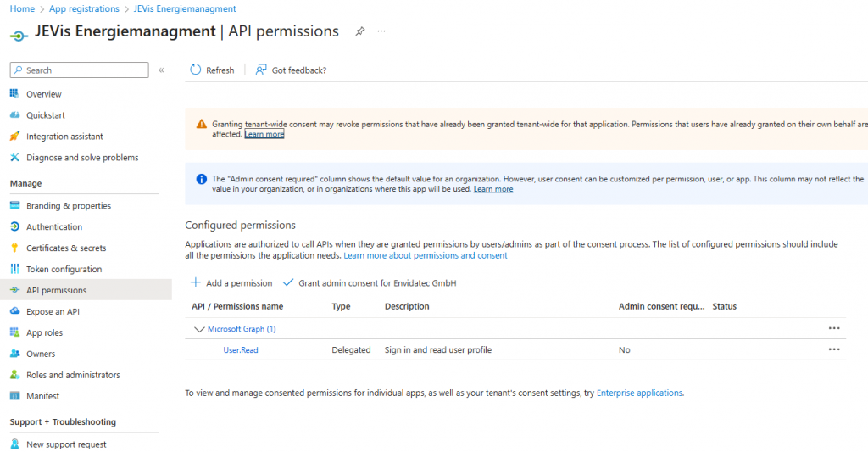
Task: Open Authentication in the Manage menu
Action: (x=53, y=227)
